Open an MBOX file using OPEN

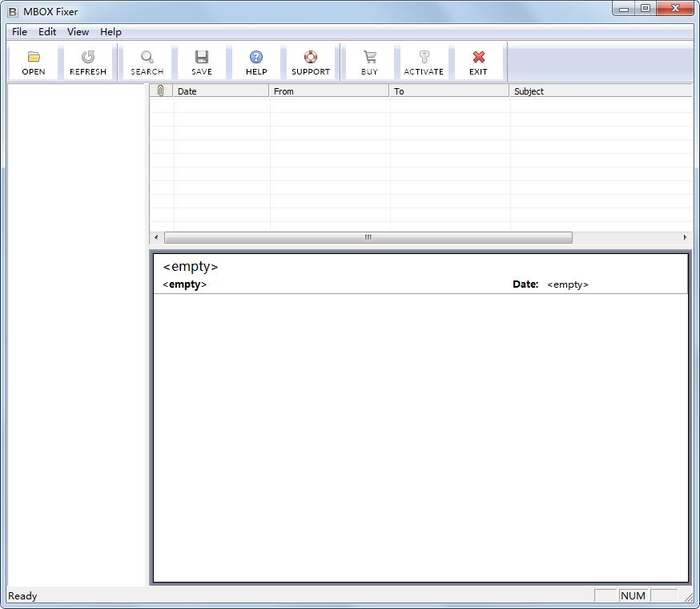point(34,61)
